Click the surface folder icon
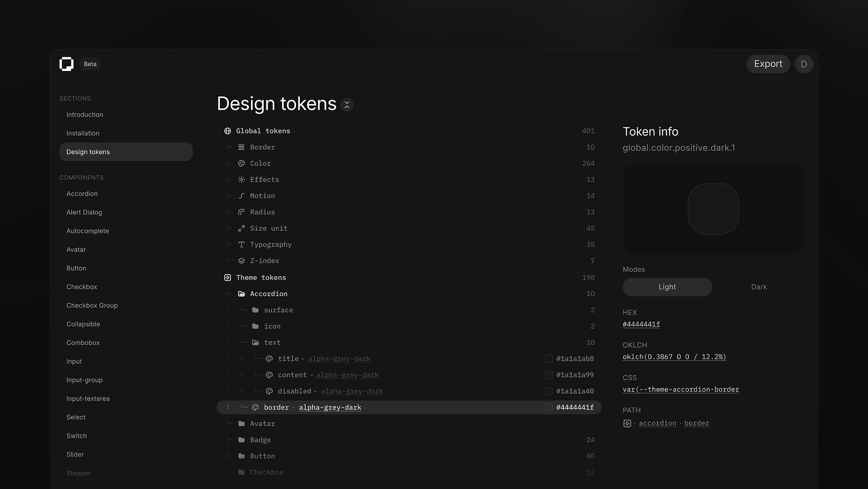The image size is (868, 489). (255, 310)
